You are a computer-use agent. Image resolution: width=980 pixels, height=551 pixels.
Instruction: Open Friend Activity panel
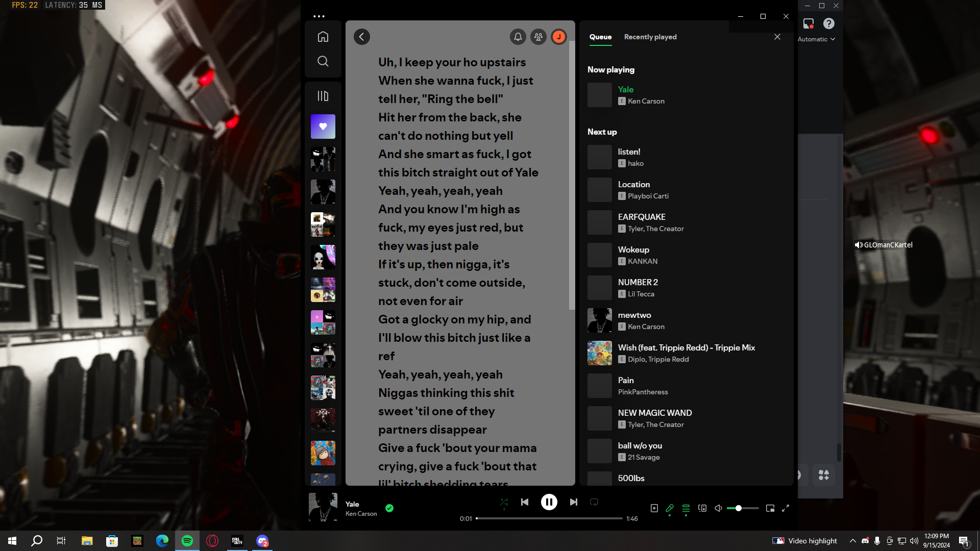click(x=538, y=37)
